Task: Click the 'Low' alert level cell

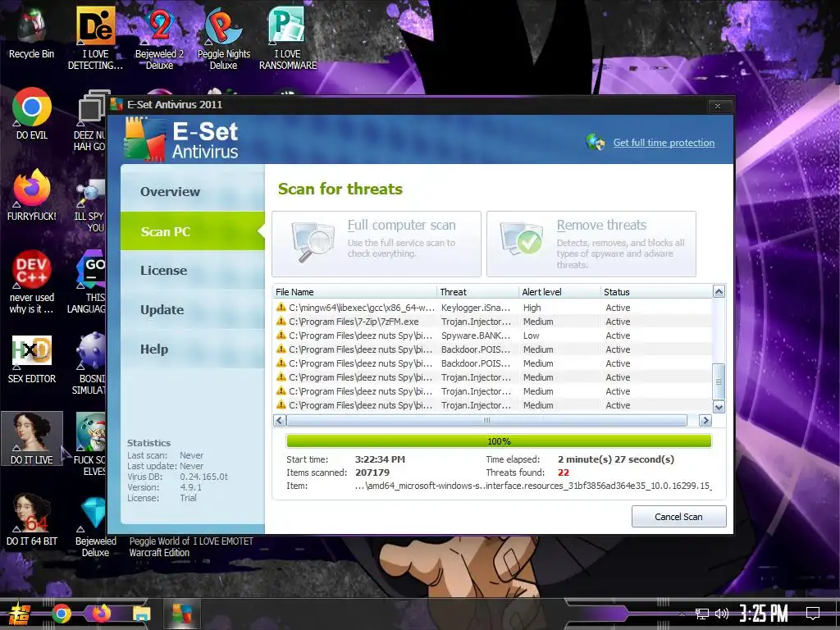Action: tap(532, 336)
